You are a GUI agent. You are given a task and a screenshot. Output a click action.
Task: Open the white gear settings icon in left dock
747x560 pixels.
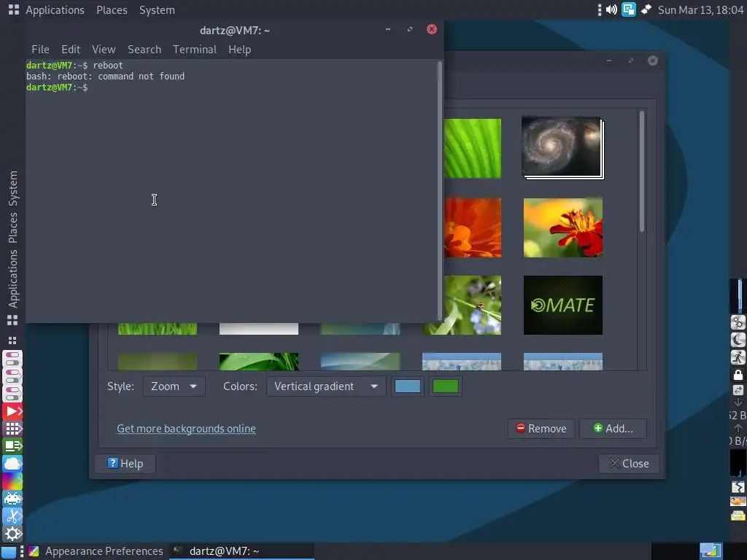(x=12, y=534)
